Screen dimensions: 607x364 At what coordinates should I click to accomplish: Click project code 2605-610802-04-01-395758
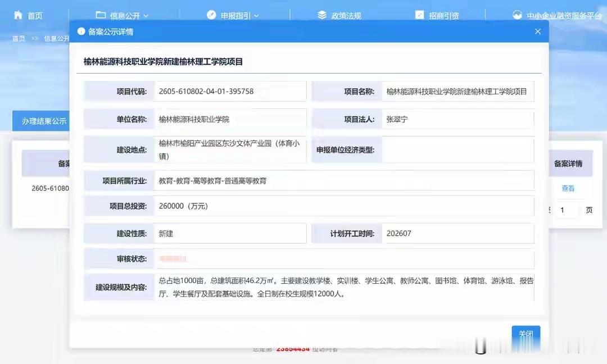206,92
